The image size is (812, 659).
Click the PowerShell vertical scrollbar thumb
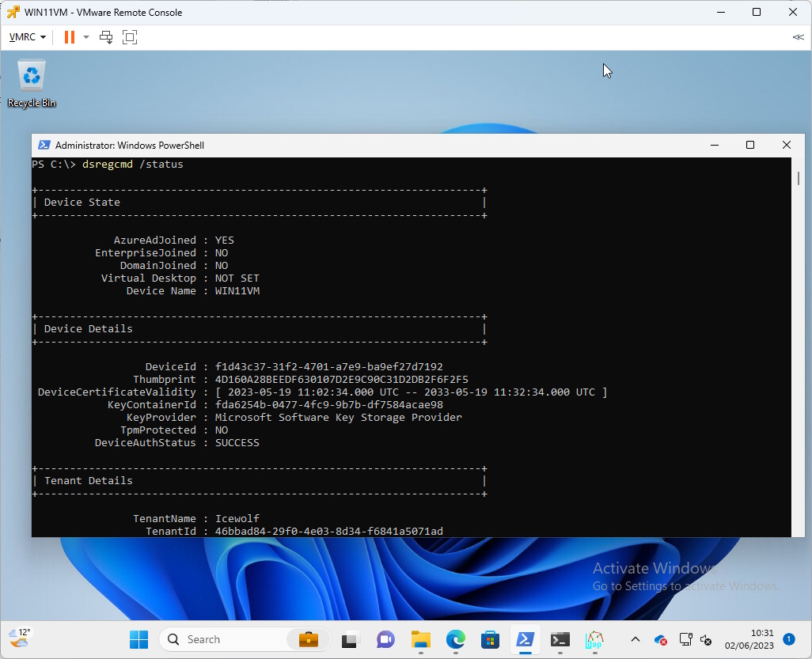799,178
